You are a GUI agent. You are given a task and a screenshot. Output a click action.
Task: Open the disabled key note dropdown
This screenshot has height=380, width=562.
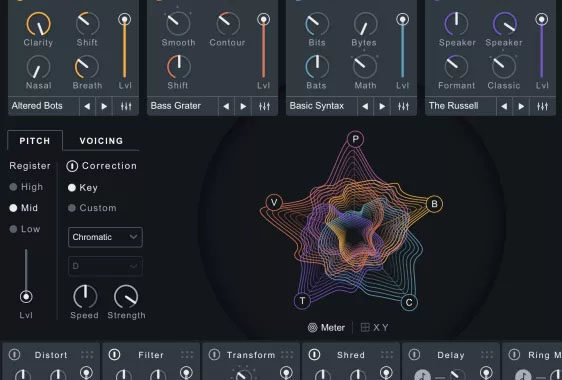pyautogui.click(x=105, y=266)
